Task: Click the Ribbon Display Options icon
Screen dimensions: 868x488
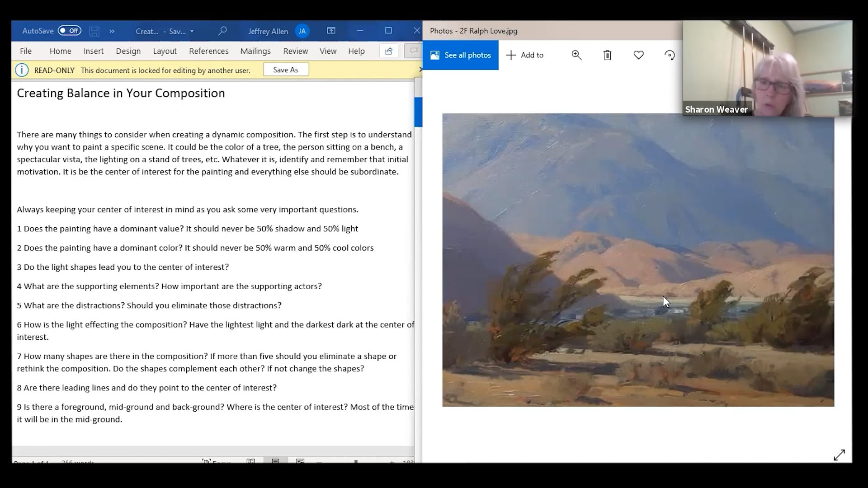Action: pos(331,31)
